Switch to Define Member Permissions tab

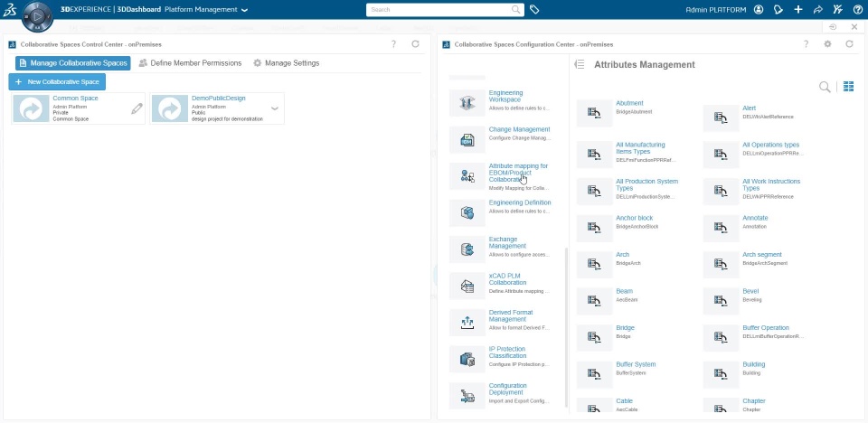pos(190,63)
